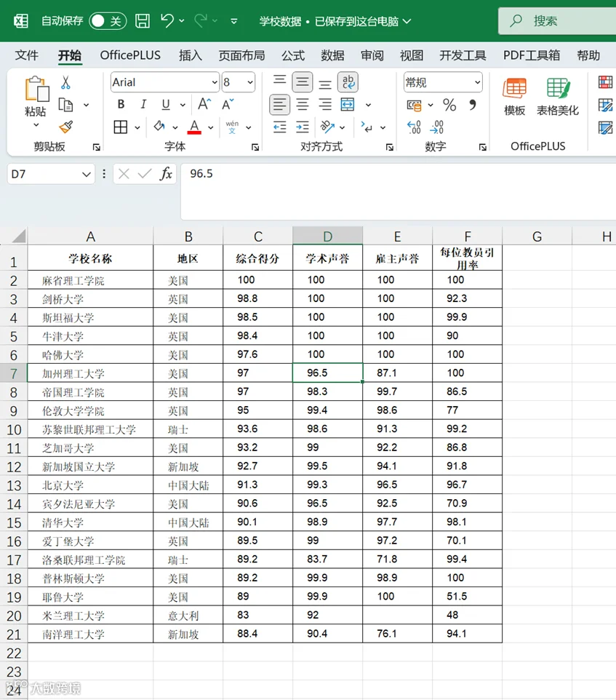Click the Format Painter brush icon
The height and width of the screenshot is (700, 616).
pos(65,127)
